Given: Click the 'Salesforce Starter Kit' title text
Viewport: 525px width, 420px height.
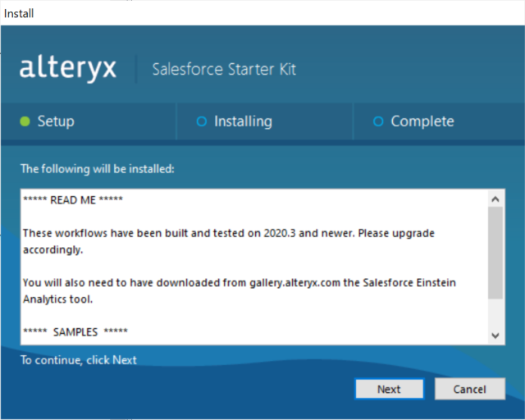Looking at the screenshot, I should [x=224, y=70].
